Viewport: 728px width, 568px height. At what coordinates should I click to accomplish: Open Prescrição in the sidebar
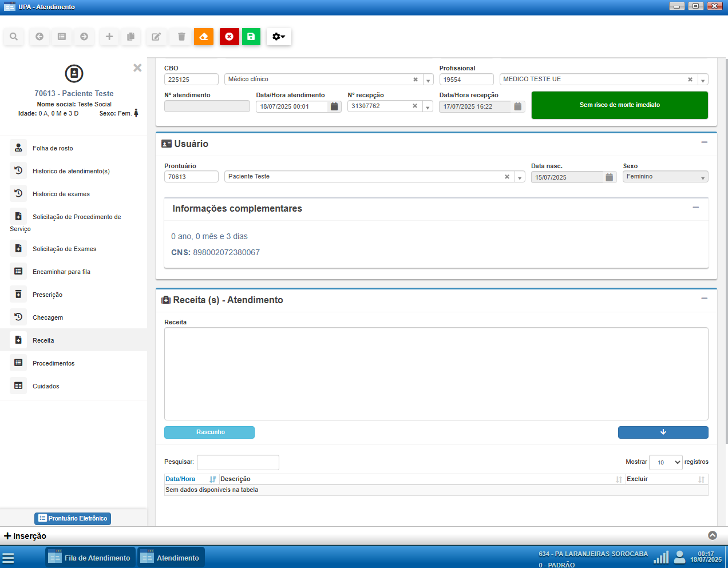coord(48,295)
